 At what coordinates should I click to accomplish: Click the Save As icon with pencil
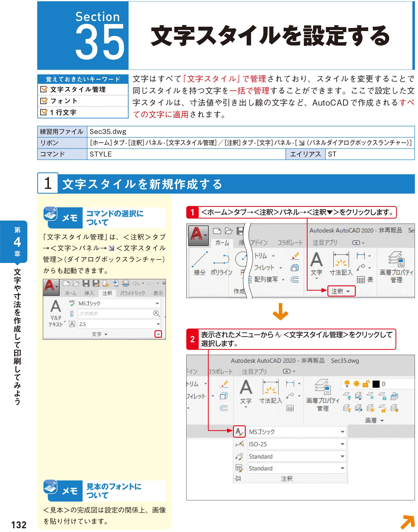(x=96, y=283)
